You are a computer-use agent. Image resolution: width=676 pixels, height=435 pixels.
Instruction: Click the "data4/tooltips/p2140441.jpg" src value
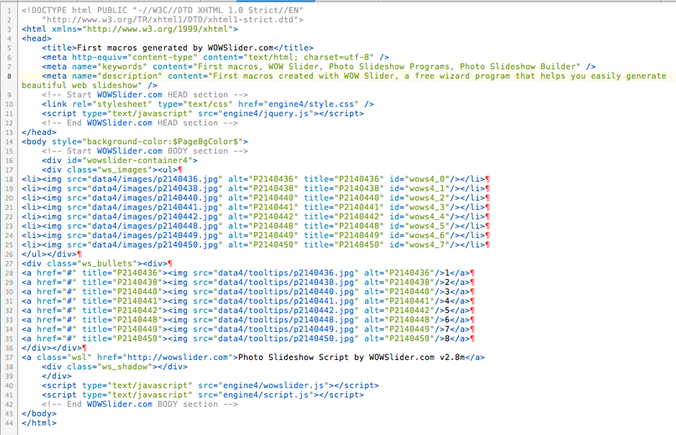click(x=286, y=302)
